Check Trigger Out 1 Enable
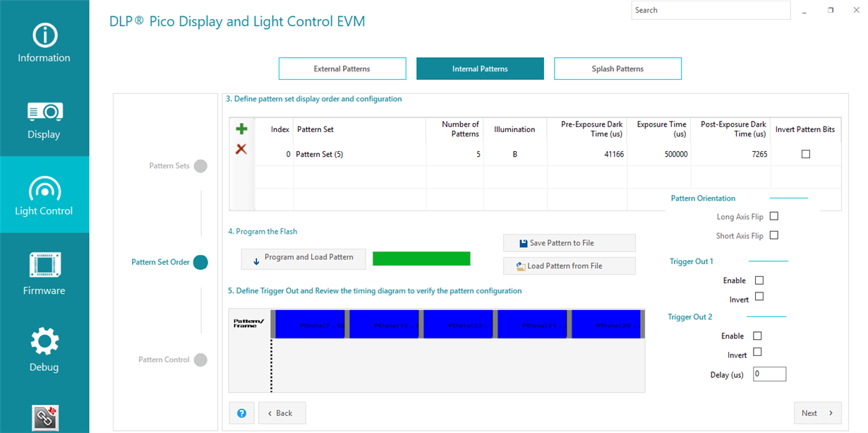Viewport: 868px width, 433px height. (759, 280)
